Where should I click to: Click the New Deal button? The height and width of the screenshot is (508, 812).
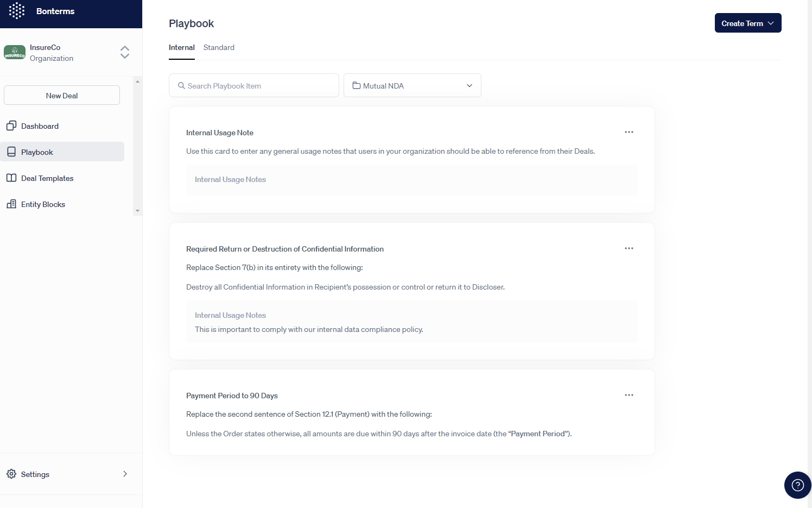click(x=62, y=95)
